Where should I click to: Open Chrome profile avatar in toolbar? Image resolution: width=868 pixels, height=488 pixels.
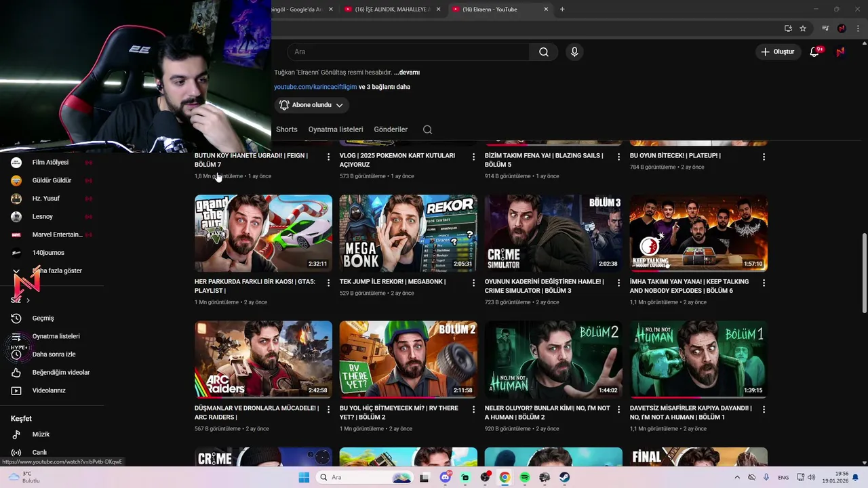pyautogui.click(x=842, y=28)
